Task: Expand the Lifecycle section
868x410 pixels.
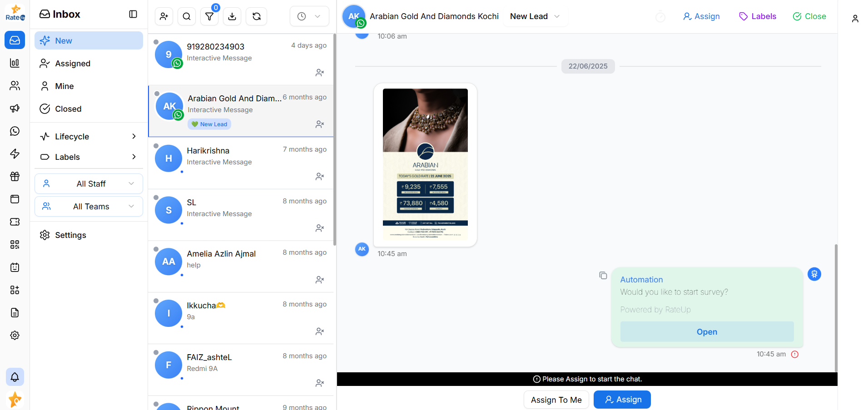Action: (x=89, y=136)
